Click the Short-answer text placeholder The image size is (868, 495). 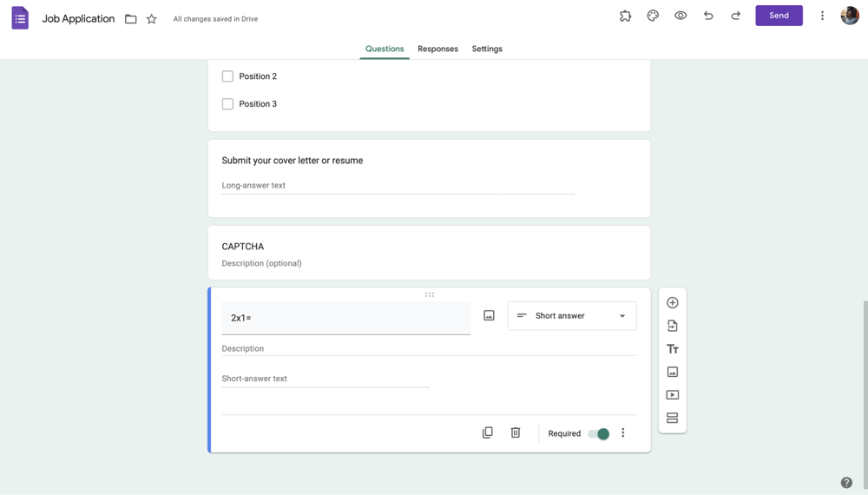254,379
